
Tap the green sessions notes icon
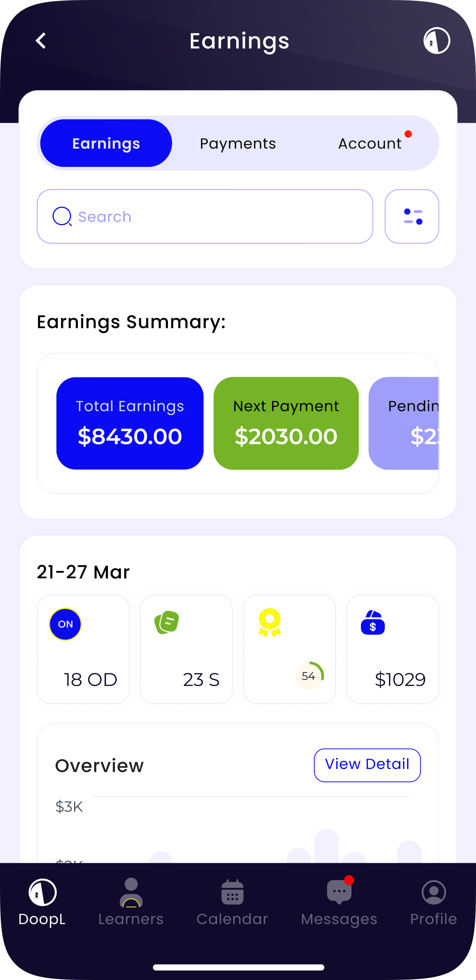(x=166, y=622)
